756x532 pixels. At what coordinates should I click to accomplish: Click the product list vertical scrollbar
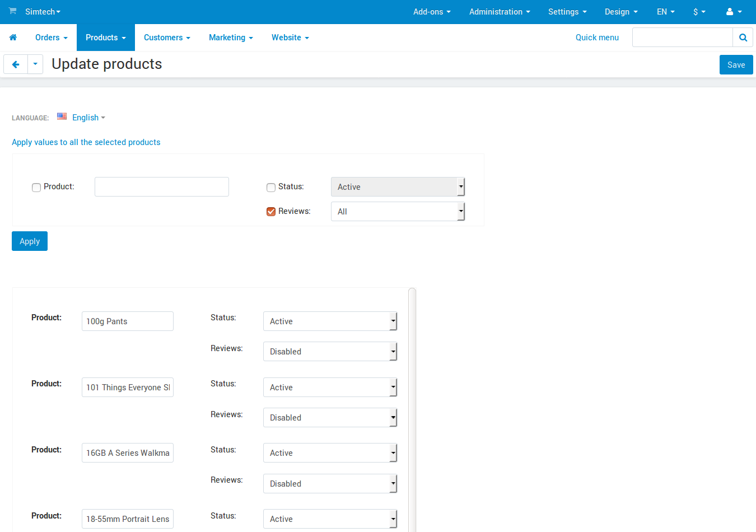(412, 409)
